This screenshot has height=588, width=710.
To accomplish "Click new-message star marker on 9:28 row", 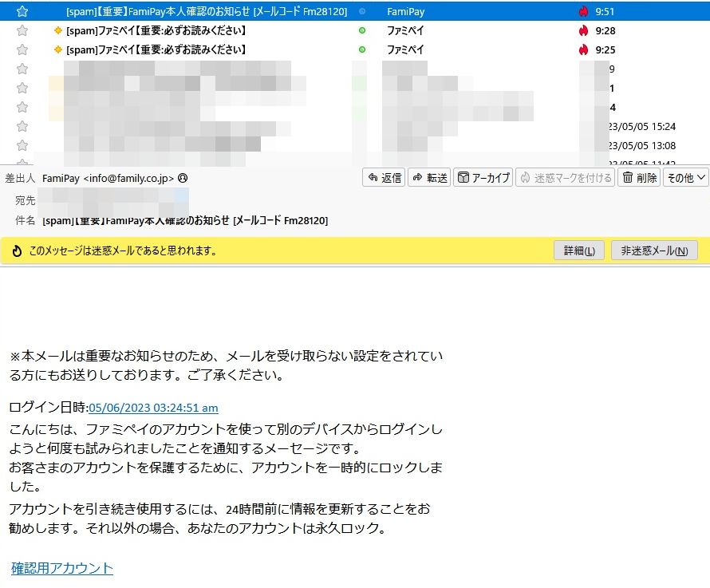I will tap(57, 30).
